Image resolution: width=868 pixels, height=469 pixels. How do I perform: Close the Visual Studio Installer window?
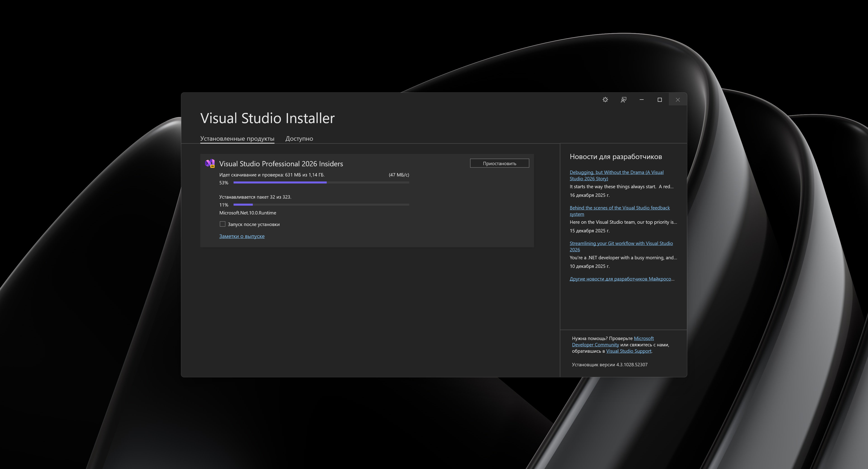click(678, 100)
